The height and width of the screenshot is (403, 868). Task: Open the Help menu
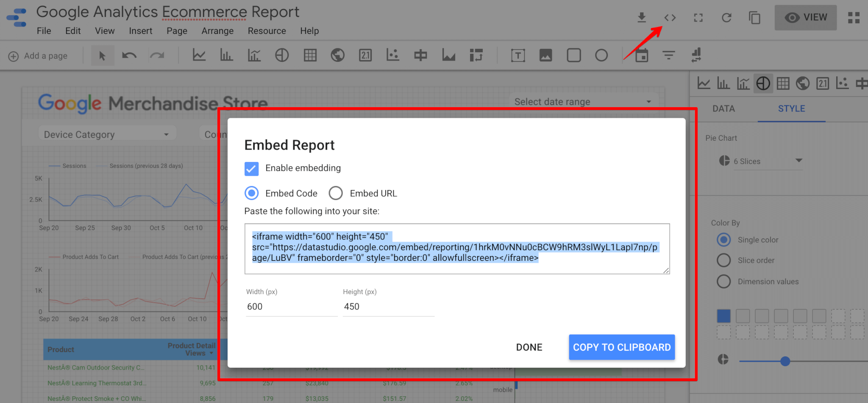coord(309,31)
